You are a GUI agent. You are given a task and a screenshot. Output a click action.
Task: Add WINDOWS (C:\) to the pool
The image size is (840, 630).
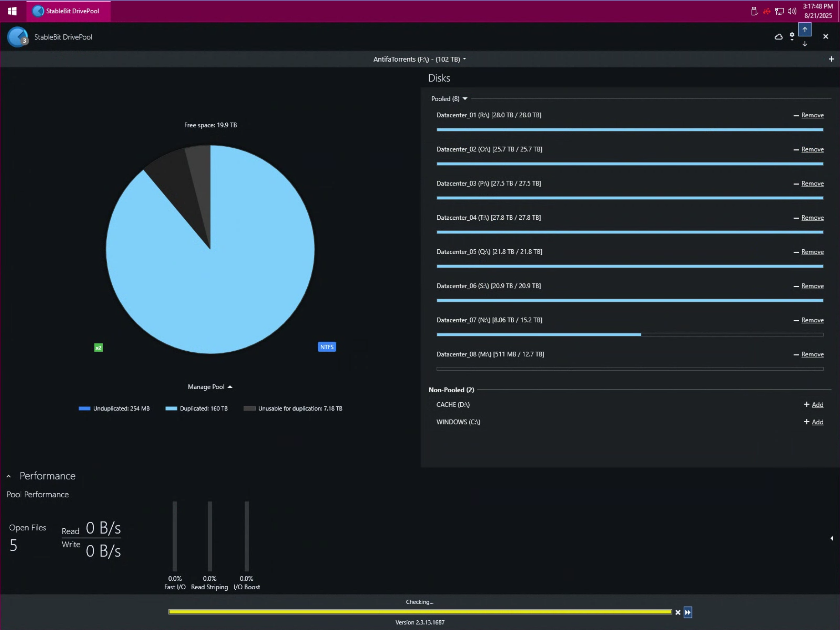[x=814, y=422]
